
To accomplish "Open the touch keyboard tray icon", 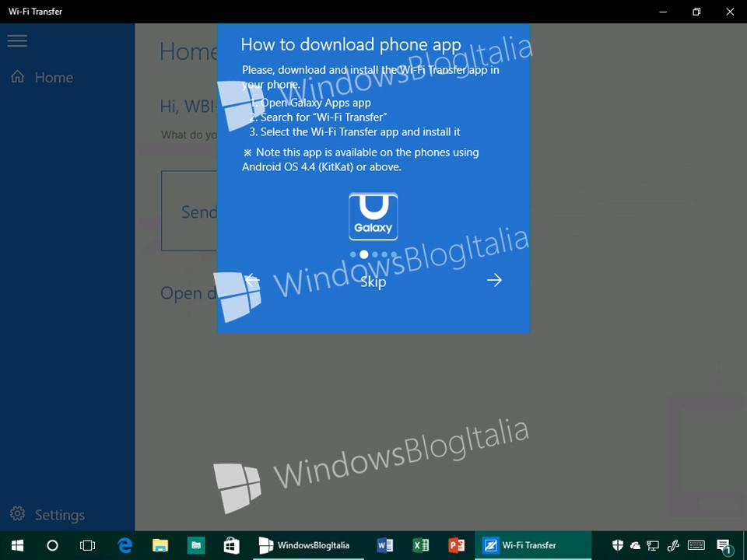I will (696, 545).
